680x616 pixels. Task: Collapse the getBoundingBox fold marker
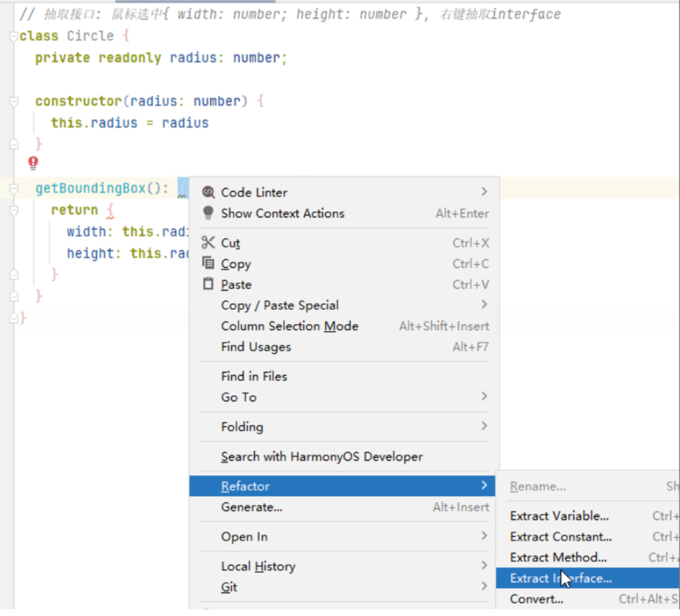coord(14,189)
